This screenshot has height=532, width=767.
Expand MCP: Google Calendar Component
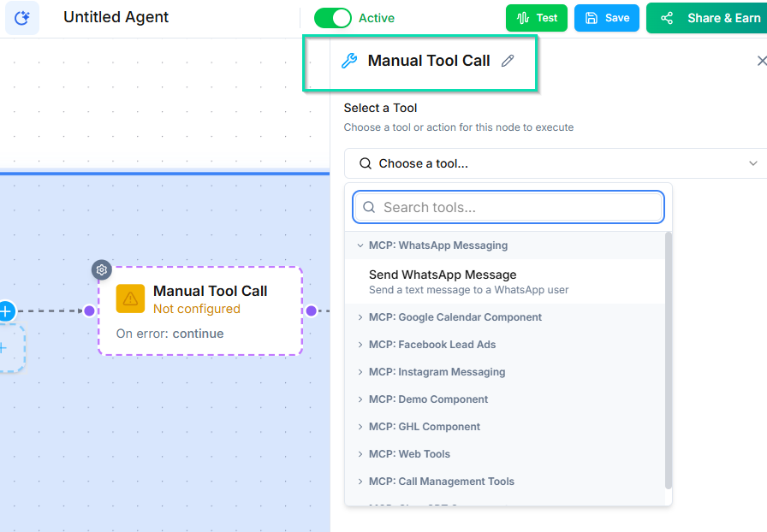[x=455, y=316]
